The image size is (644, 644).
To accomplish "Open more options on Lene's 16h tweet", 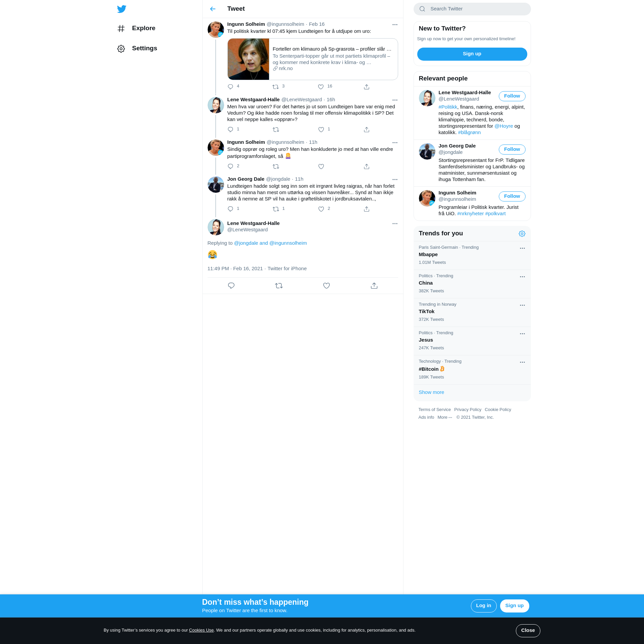I will point(395,100).
